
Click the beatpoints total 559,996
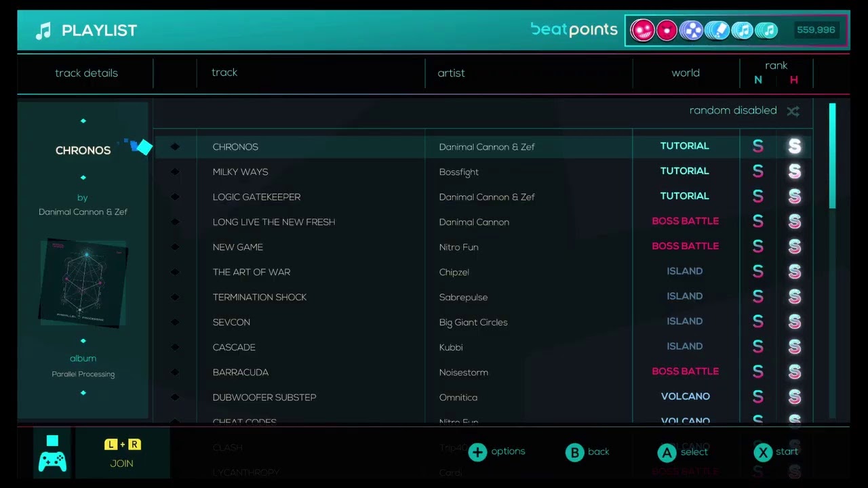(816, 30)
